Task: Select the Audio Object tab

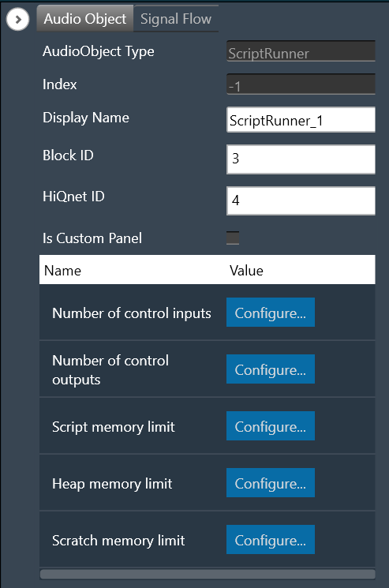Action: pos(85,19)
